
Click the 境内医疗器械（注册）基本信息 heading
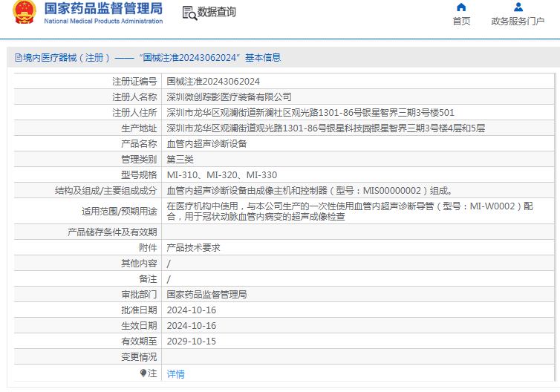click(152, 57)
